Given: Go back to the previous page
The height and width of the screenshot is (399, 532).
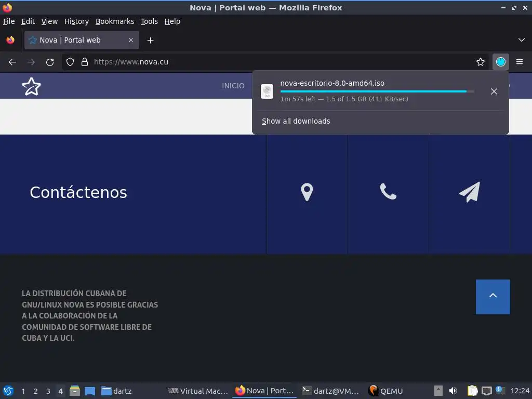Looking at the screenshot, I should click(x=12, y=62).
